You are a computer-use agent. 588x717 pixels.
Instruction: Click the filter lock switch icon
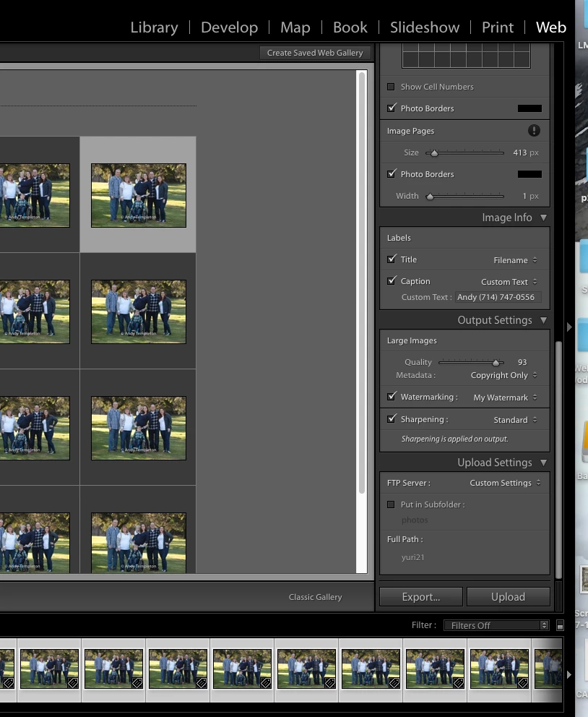click(560, 625)
